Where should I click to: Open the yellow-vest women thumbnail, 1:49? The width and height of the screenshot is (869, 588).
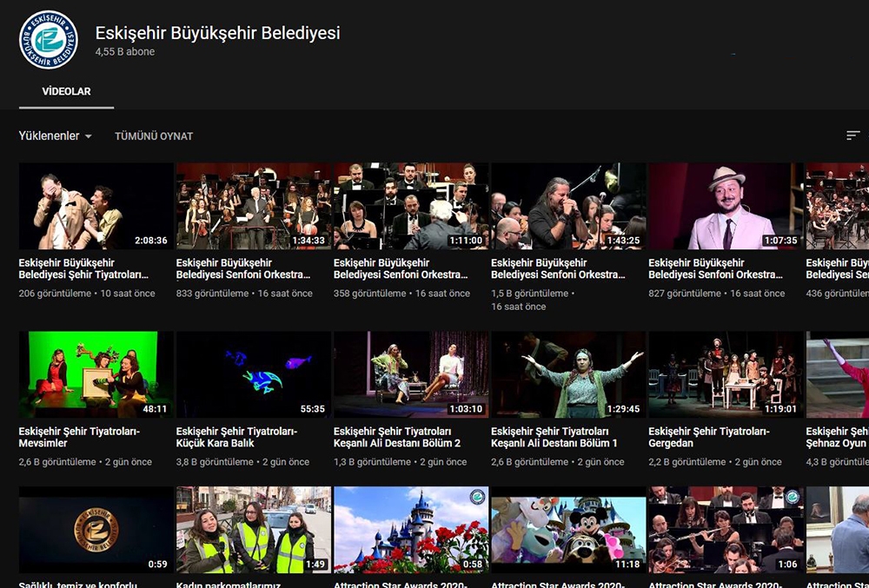tap(253, 530)
